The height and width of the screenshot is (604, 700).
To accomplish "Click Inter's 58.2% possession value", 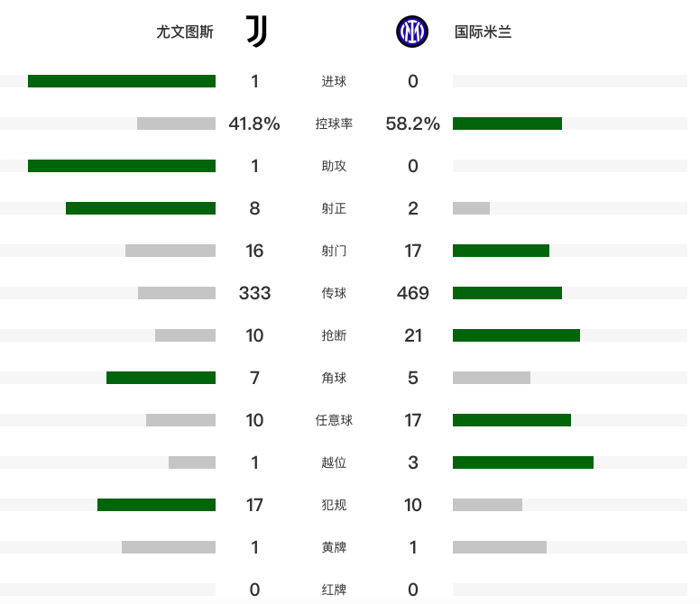I will pos(412,124).
